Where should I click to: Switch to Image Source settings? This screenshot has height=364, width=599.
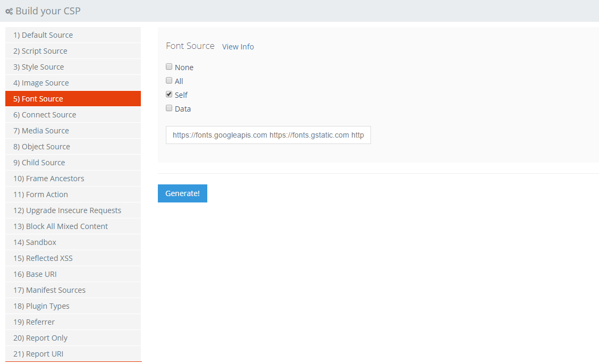[x=73, y=83]
